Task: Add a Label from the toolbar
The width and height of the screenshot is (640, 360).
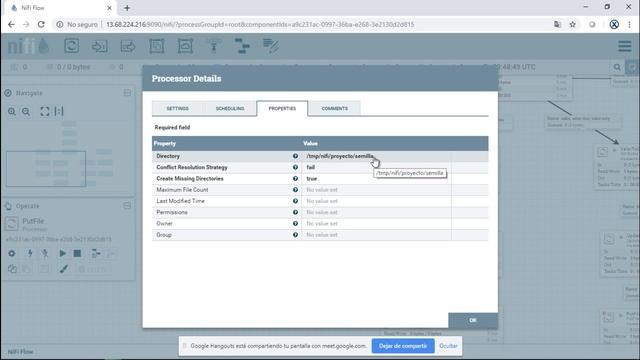Action: pyautogui.click(x=271, y=46)
